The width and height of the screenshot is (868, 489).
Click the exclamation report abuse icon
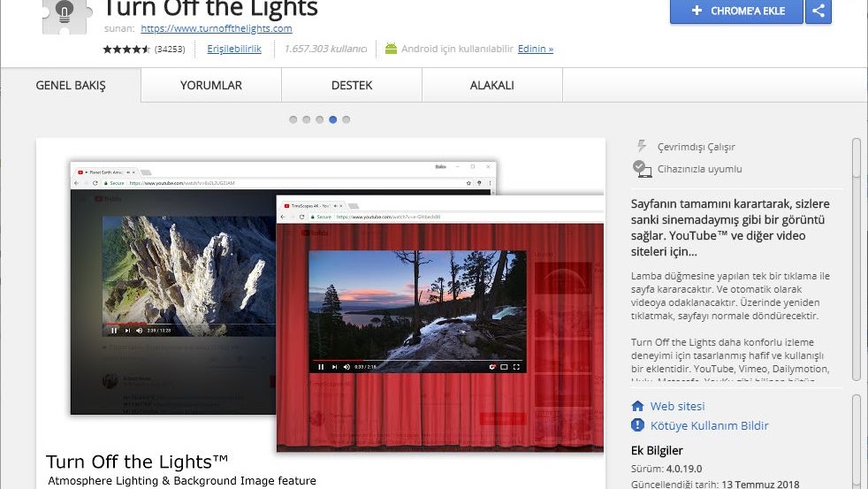[x=637, y=425]
